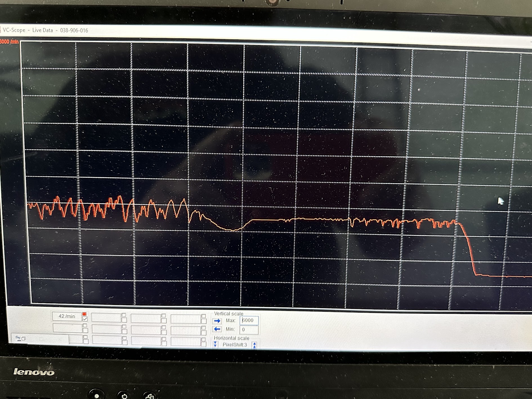The width and height of the screenshot is (532, 399).
Task: Untick the checkbox next to 42 /min
Action: click(x=85, y=319)
